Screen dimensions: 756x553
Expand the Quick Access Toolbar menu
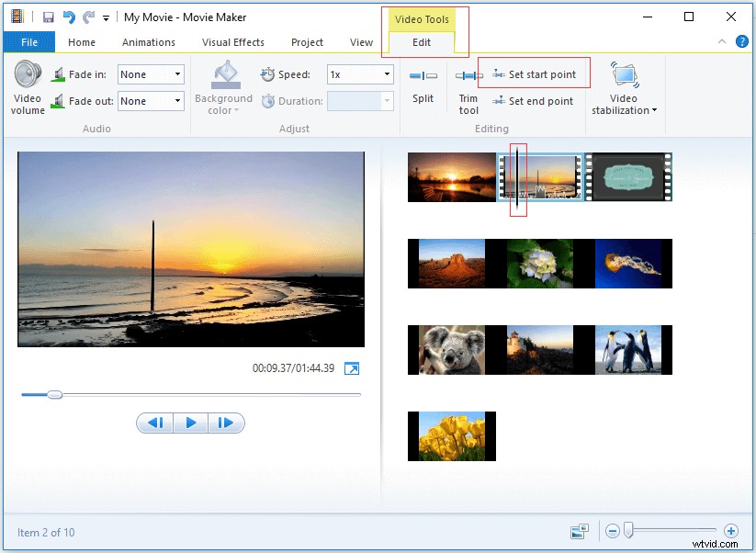pos(106,17)
